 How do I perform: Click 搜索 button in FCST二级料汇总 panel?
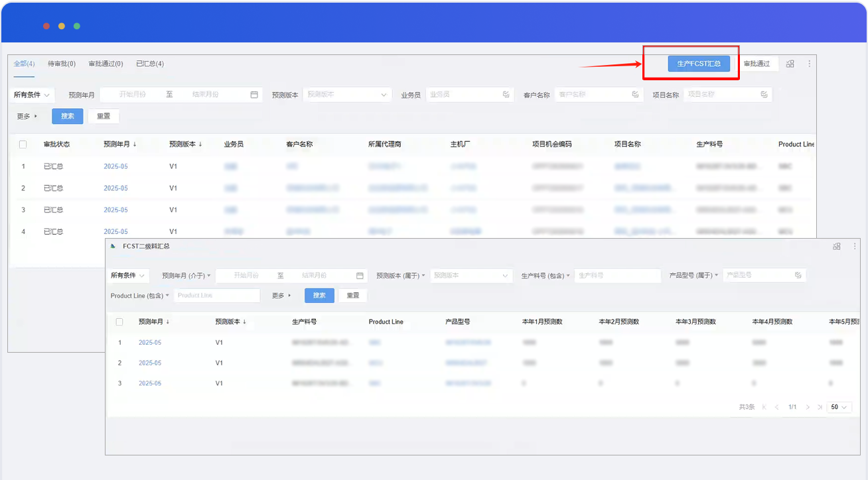[319, 296]
